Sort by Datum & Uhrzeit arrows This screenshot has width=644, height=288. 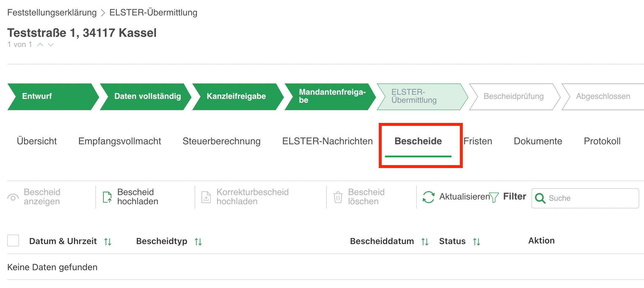pos(108,242)
